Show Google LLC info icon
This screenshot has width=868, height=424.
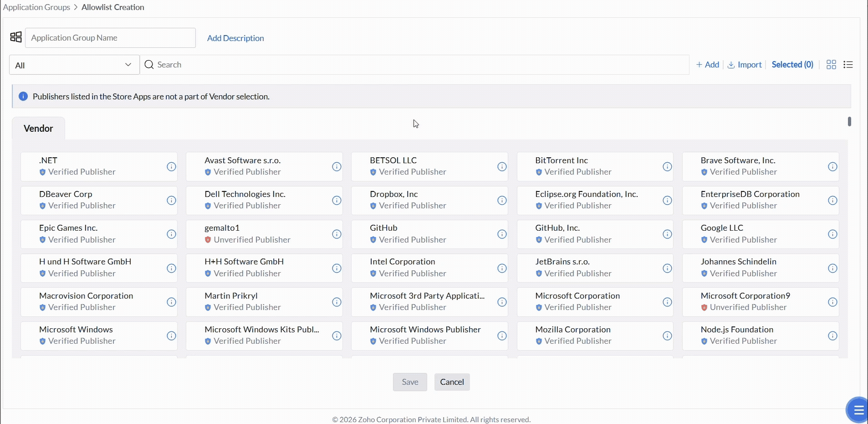832,234
